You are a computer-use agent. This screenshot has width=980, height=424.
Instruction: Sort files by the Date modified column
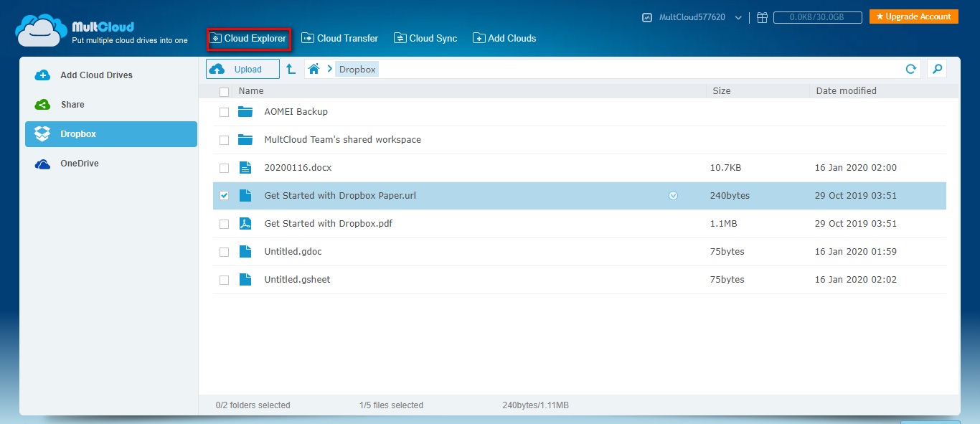click(846, 91)
